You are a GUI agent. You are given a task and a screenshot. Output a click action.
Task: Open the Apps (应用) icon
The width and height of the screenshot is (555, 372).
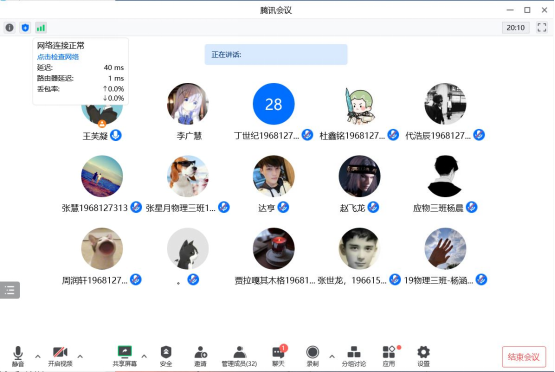click(389, 356)
